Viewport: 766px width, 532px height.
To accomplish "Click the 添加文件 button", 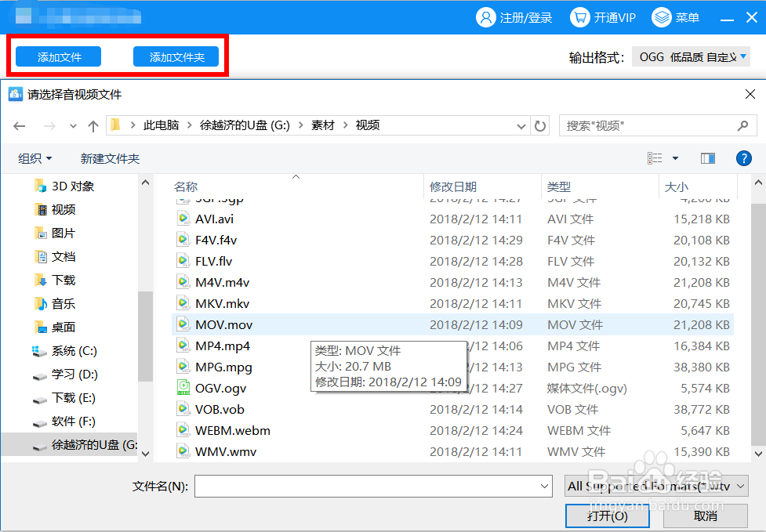I will click(x=59, y=56).
